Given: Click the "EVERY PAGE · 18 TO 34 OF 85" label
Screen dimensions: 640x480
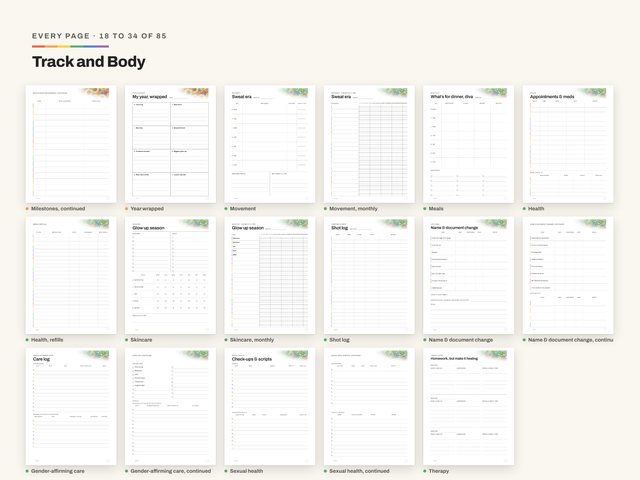Looking at the screenshot, I should coord(99,36).
